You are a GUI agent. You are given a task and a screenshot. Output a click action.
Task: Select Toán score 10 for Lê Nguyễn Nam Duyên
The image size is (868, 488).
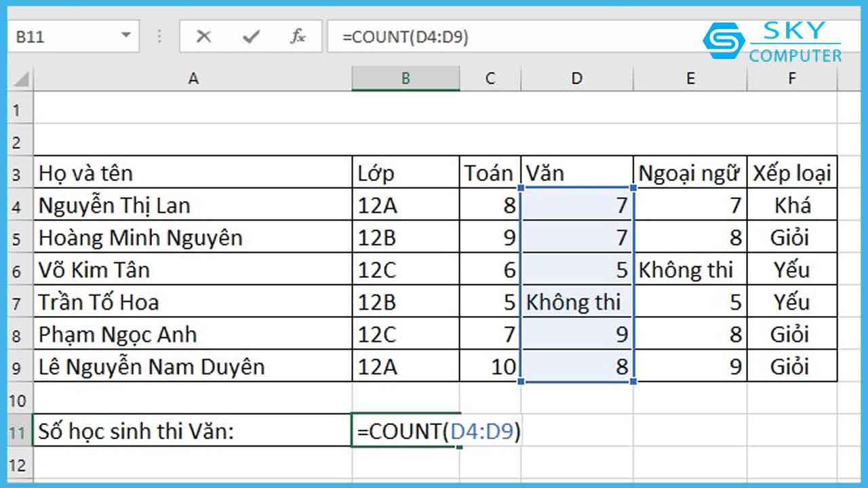(490, 367)
